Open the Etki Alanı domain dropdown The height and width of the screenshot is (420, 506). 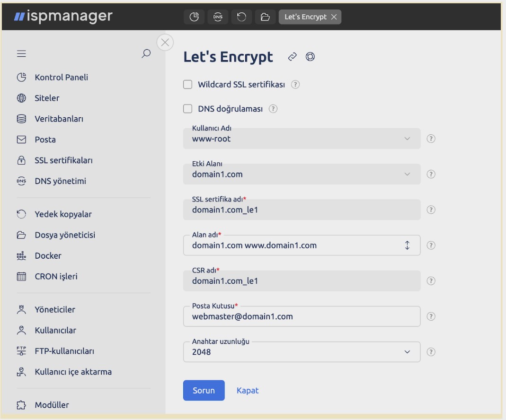302,174
